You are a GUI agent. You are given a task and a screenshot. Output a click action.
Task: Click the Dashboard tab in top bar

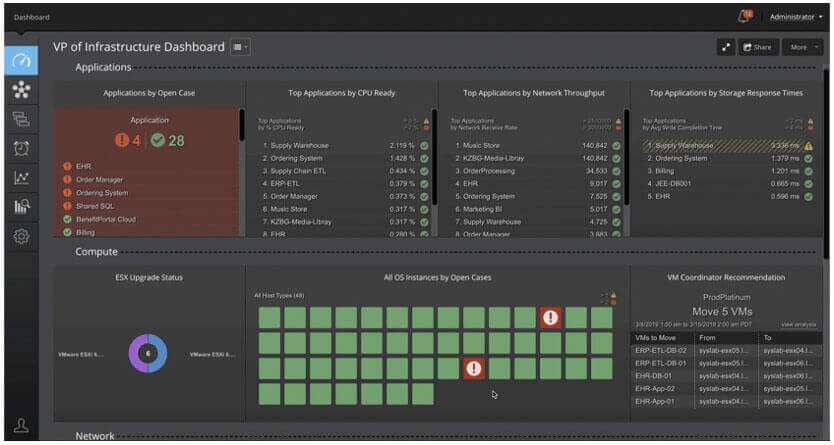31,17
